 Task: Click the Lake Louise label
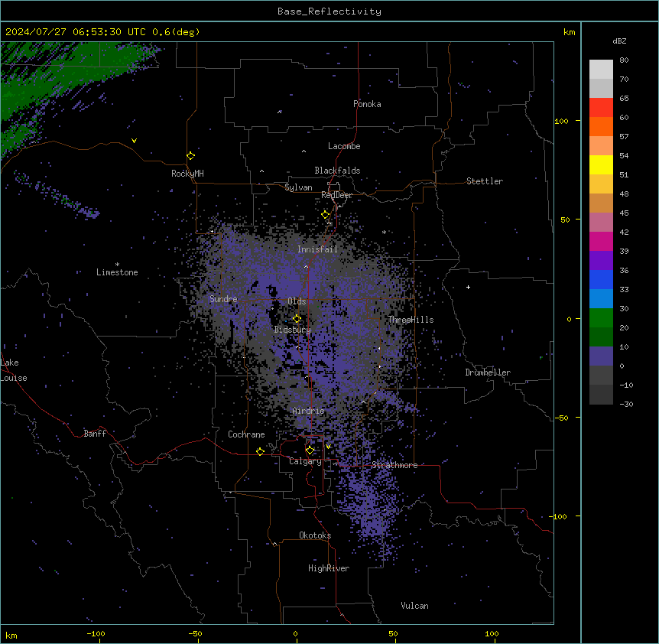[14, 370]
